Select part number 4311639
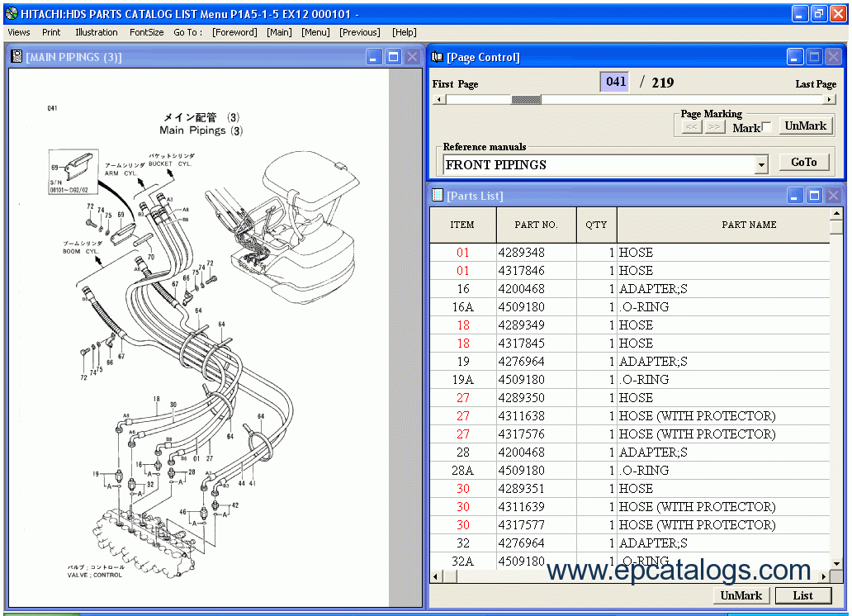 click(521, 507)
